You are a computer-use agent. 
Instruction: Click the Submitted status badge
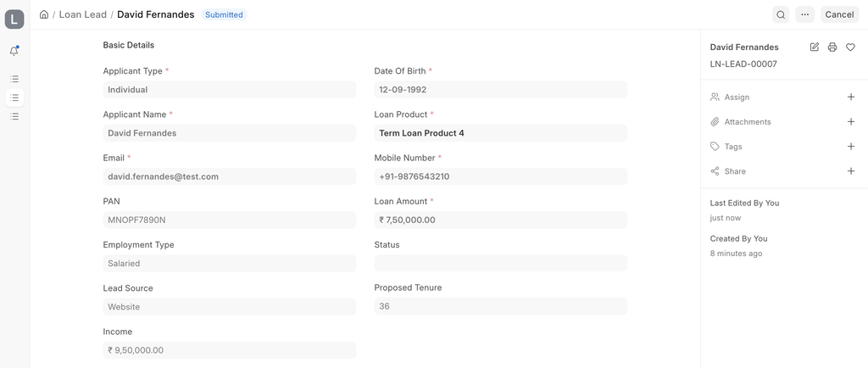click(224, 15)
